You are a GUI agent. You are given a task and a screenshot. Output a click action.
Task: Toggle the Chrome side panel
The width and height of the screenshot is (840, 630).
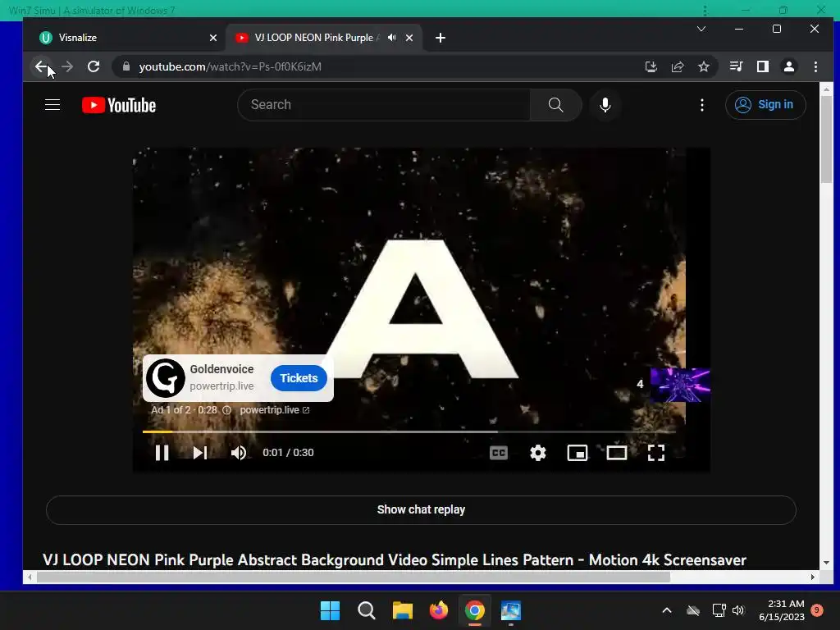pyautogui.click(x=763, y=66)
